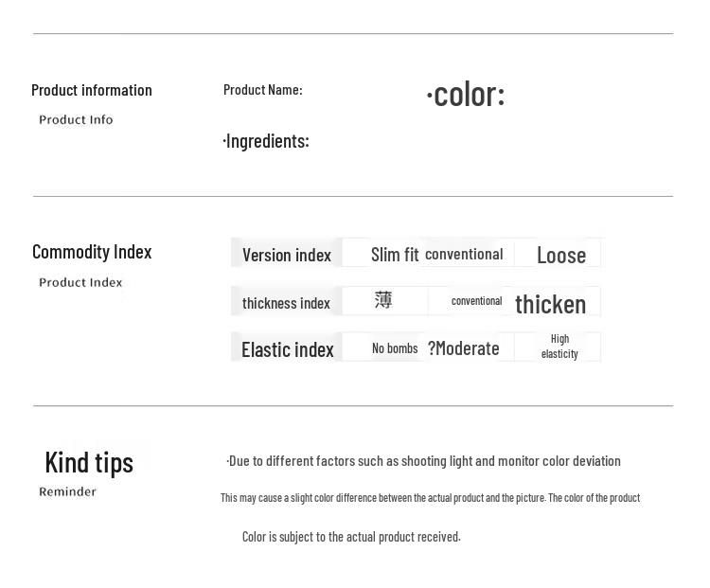Select the 薄 thin thickness option
Screen dimensions: 710x588
point(383,300)
